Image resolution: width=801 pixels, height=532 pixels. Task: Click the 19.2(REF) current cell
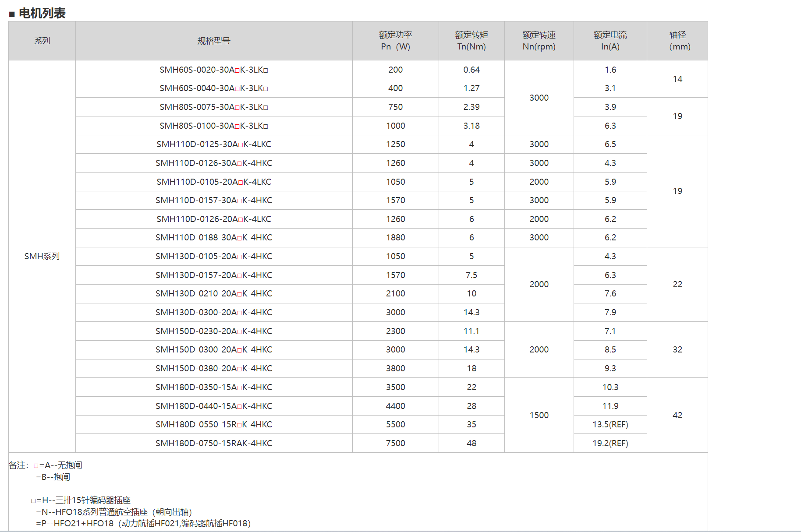click(610, 443)
